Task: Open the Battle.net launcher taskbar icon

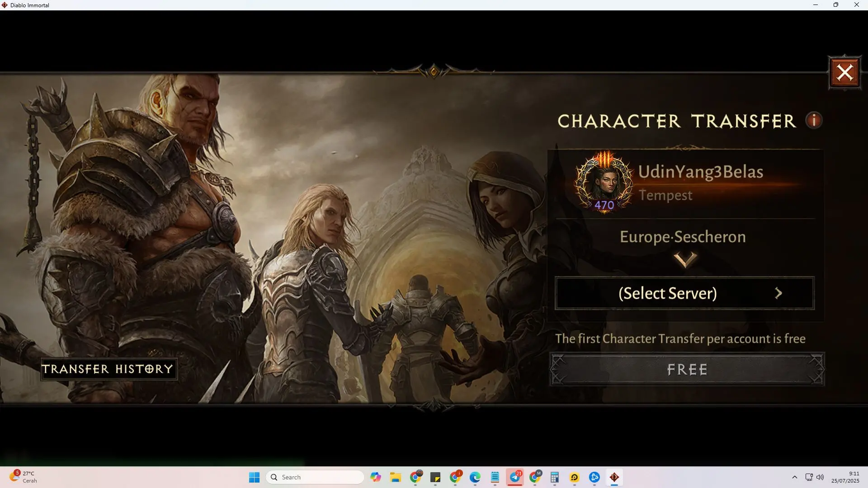Action: 594,477
